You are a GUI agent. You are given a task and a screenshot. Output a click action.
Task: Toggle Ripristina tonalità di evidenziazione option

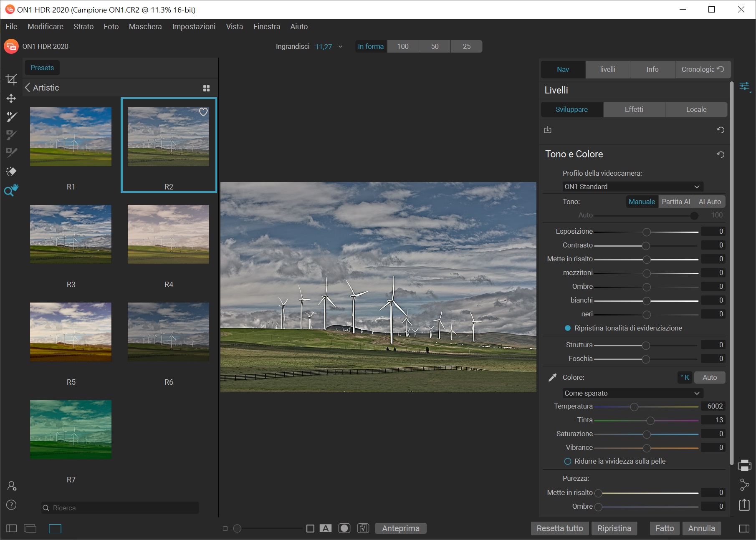(x=568, y=328)
